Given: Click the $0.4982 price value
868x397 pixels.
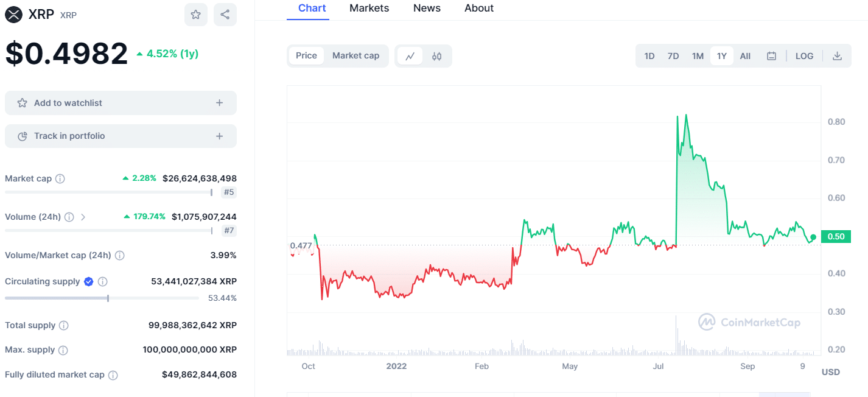Looking at the screenshot, I should [x=66, y=54].
